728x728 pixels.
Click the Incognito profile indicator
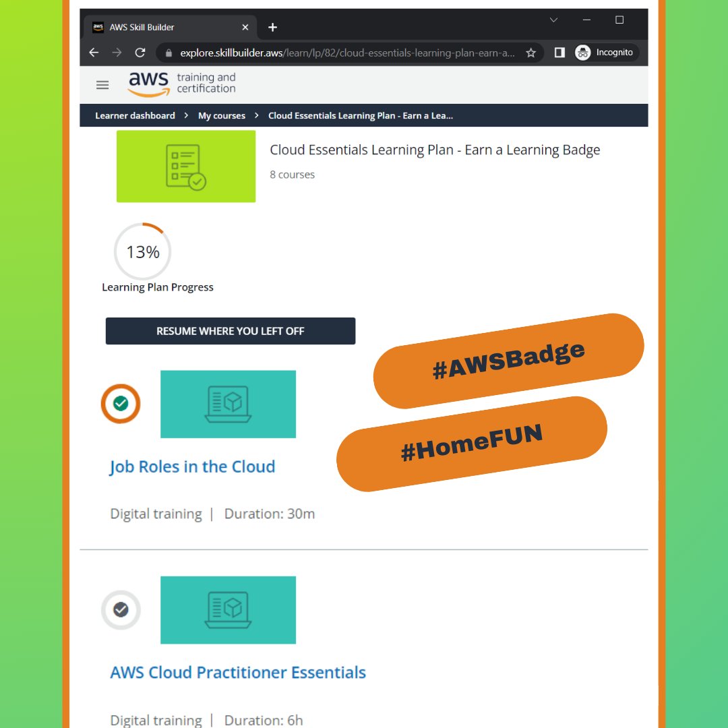[605, 53]
